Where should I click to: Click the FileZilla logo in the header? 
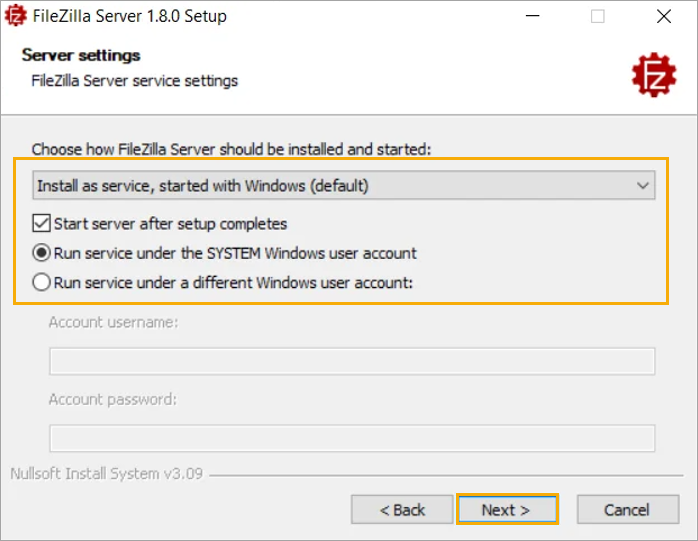tap(653, 74)
